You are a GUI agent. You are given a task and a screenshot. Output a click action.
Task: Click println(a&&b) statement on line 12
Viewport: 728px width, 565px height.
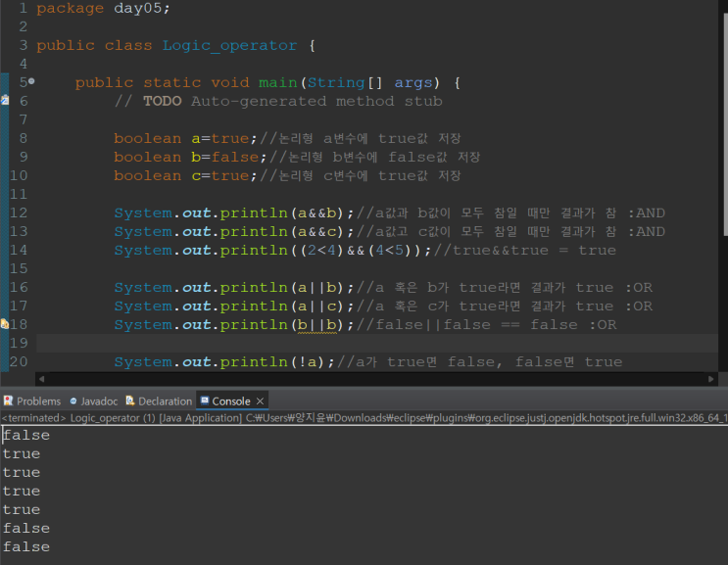click(x=234, y=212)
